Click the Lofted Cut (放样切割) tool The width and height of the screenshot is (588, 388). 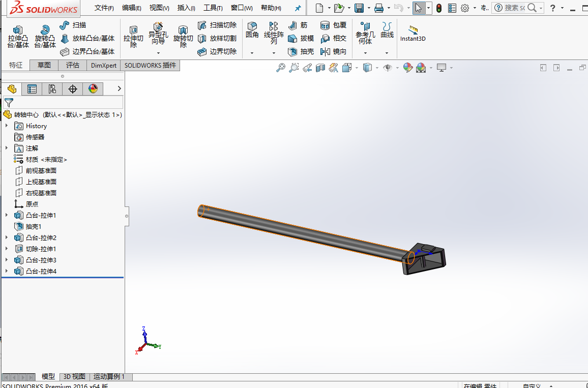[217, 38]
